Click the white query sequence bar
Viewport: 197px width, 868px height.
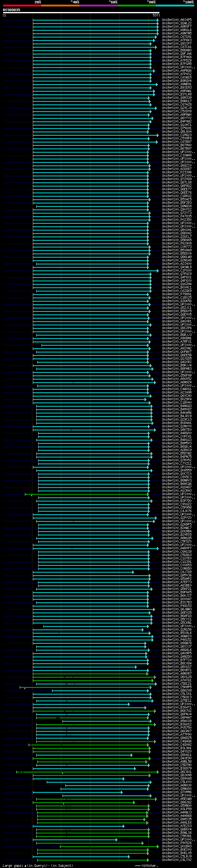pyautogui.click(x=81, y=12)
